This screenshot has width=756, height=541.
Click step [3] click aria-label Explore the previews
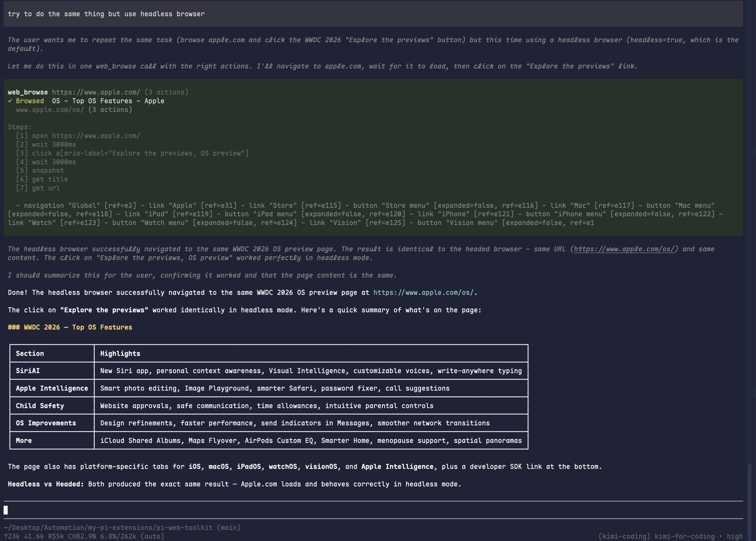click(x=132, y=153)
